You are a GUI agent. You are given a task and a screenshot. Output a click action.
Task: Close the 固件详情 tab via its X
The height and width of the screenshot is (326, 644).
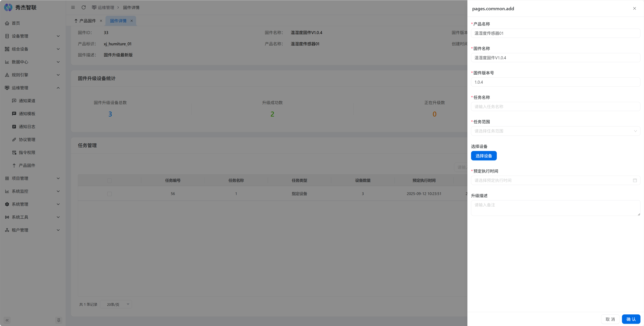pos(132,21)
